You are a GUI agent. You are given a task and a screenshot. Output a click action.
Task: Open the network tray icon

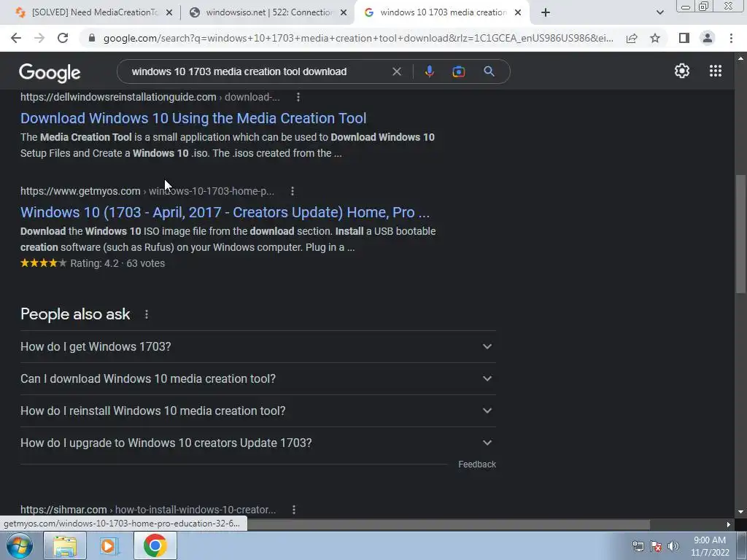click(638, 545)
